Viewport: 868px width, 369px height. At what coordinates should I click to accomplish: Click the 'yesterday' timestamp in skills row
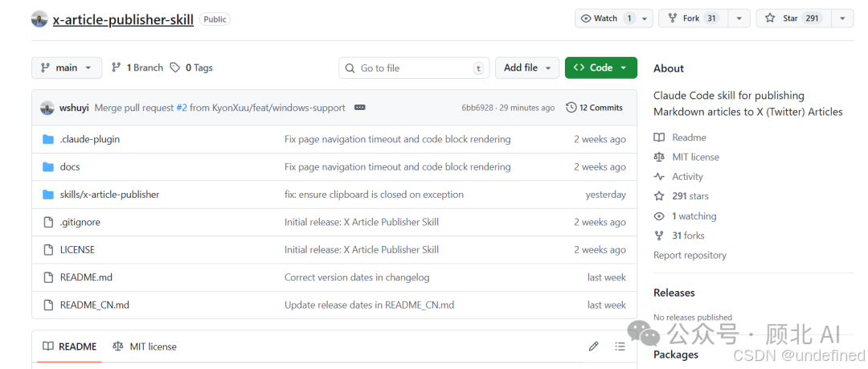[606, 195]
